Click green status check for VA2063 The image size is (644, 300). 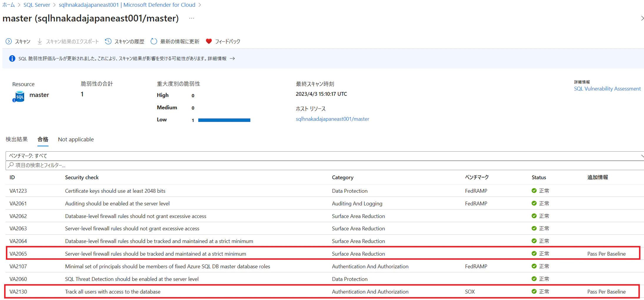tap(534, 228)
